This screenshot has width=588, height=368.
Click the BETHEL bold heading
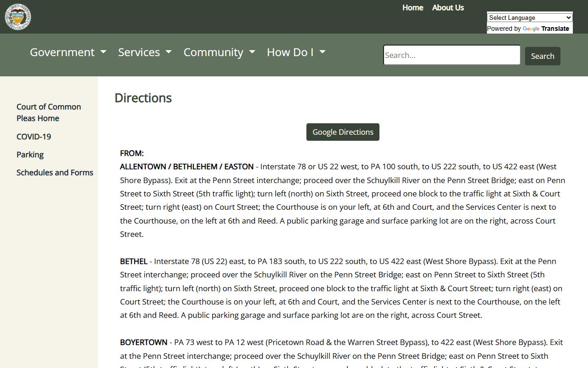click(134, 261)
